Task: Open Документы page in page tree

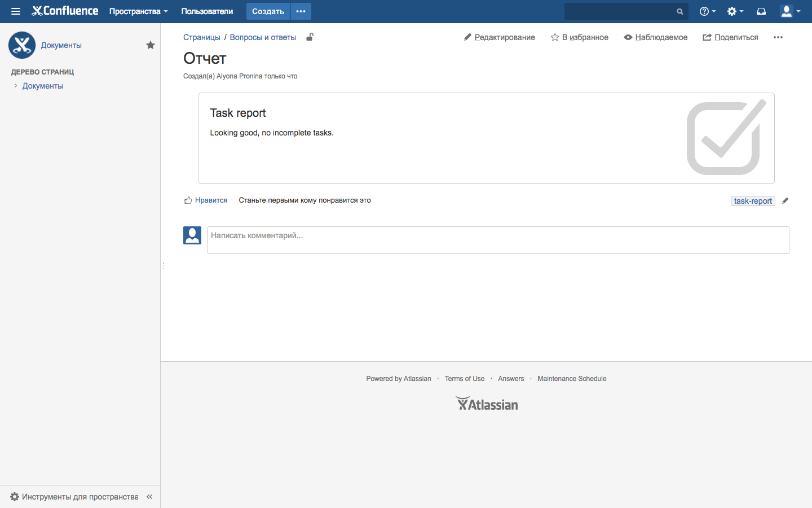Action: 43,86
